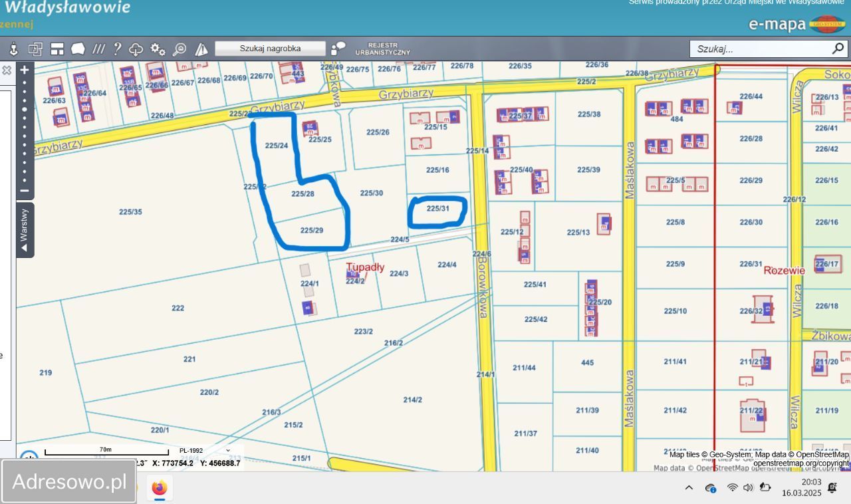Zoom out with the minus button
The image size is (851, 504).
(x=25, y=191)
